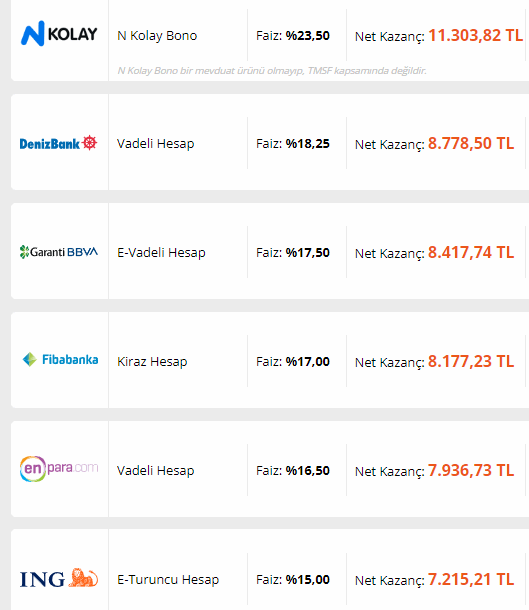Click the %15,00 ING interest rate
Image resolution: width=529 pixels, height=610 pixels.
point(308,580)
